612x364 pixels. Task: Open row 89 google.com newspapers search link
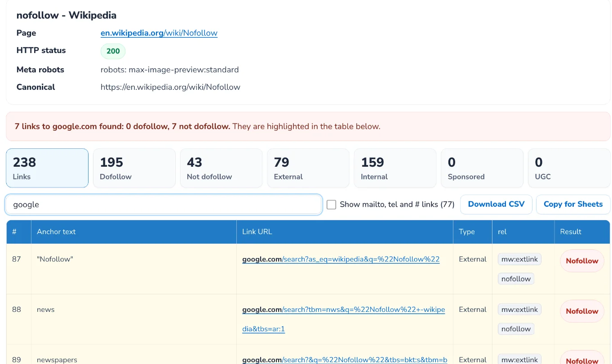pyautogui.click(x=345, y=360)
